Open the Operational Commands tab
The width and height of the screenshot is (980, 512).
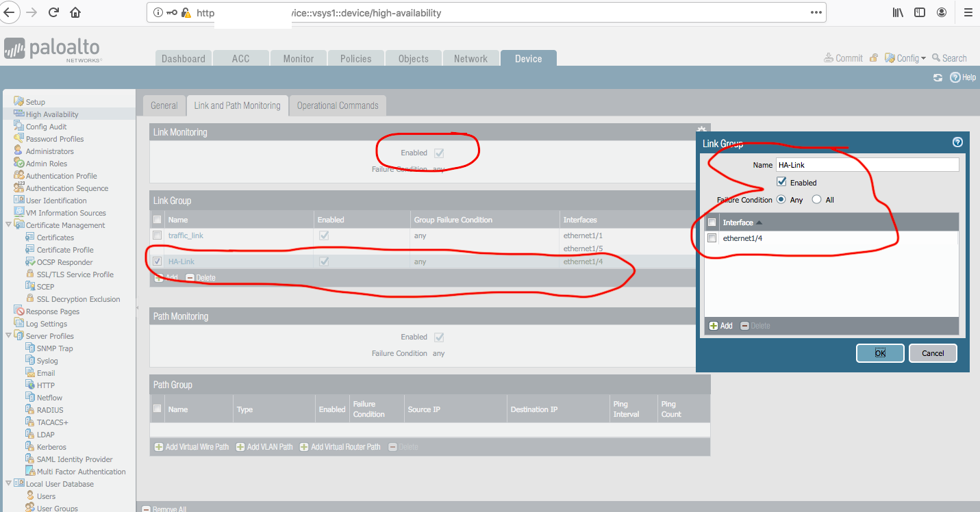pos(338,105)
